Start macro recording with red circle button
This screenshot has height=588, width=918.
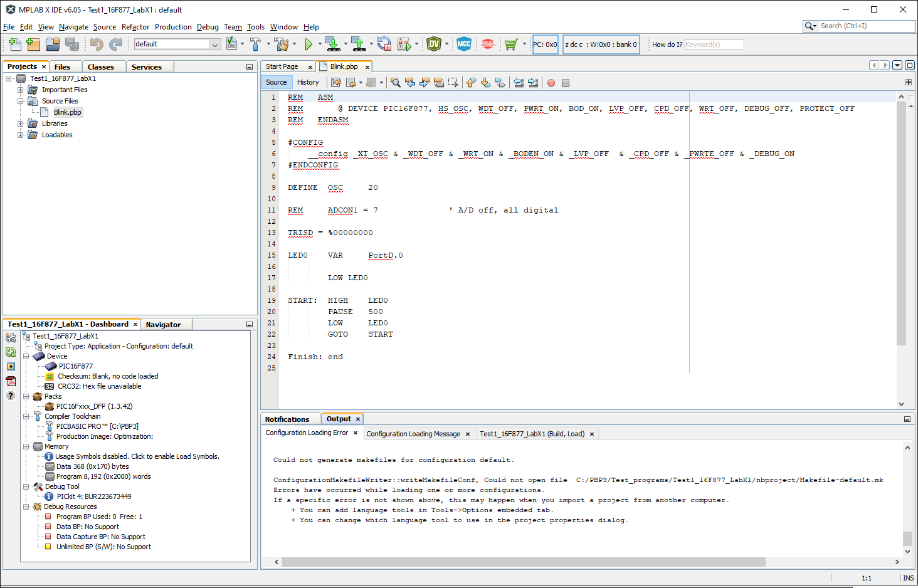[551, 83]
